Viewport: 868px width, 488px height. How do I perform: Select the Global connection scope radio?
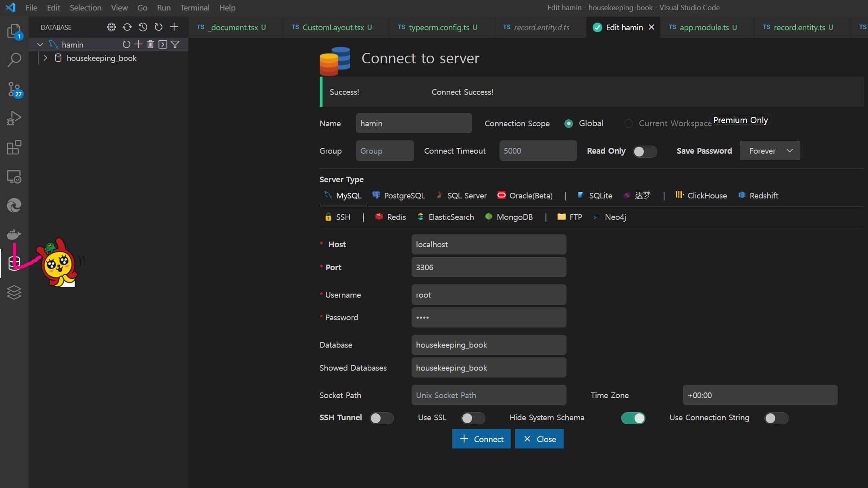[x=568, y=123]
